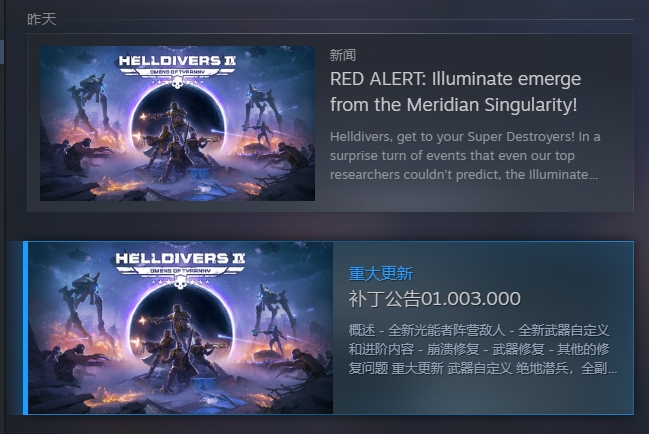Image resolution: width=649 pixels, height=434 pixels.
Task: Click the '昨天' date section header
Action: point(41,19)
